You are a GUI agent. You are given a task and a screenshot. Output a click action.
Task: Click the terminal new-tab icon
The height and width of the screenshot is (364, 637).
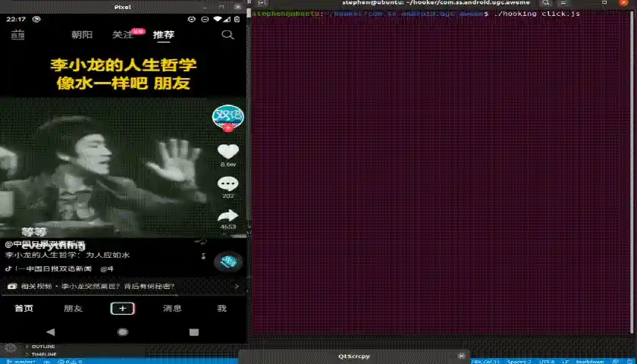click(x=262, y=3)
